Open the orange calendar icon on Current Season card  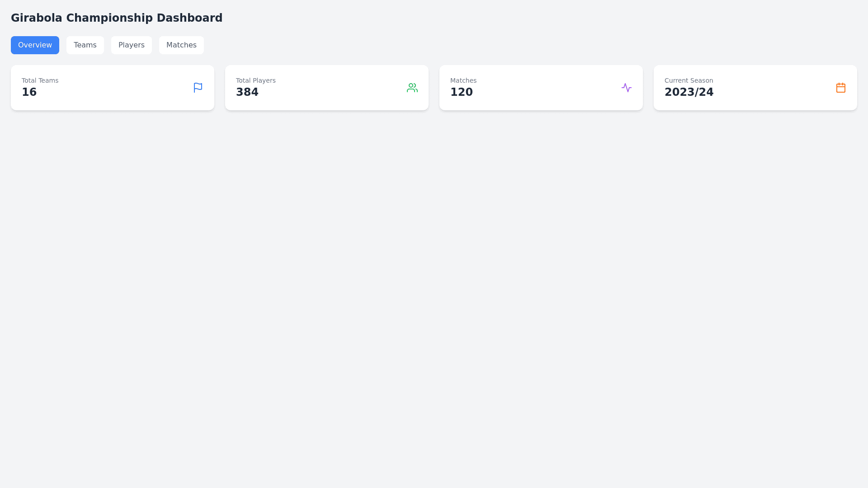pyautogui.click(x=840, y=87)
